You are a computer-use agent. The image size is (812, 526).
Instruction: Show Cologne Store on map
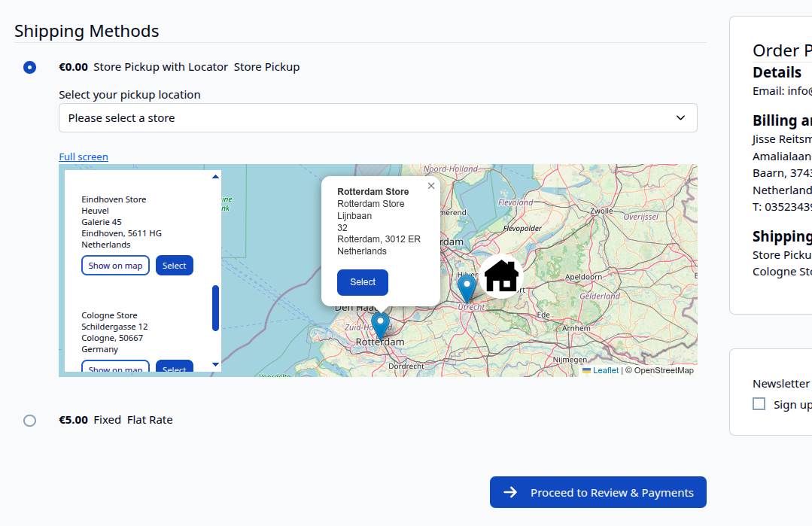115,366
